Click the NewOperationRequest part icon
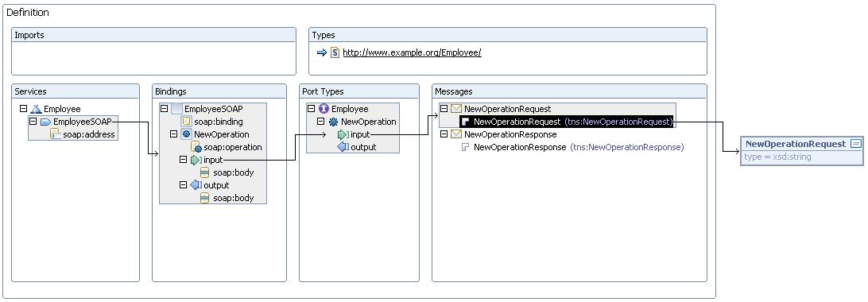 [x=466, y=122]
